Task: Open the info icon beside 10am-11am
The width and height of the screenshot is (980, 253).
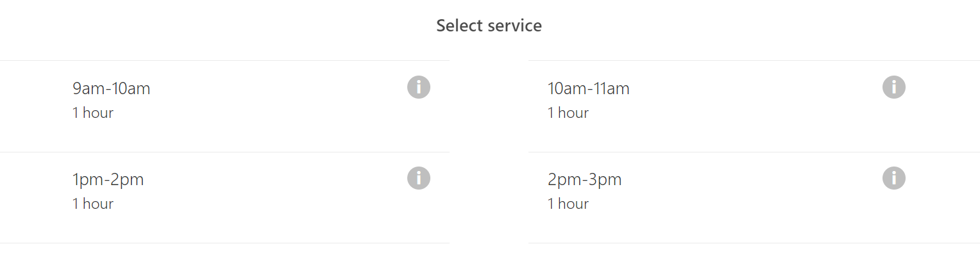Action: click(893, 86)
